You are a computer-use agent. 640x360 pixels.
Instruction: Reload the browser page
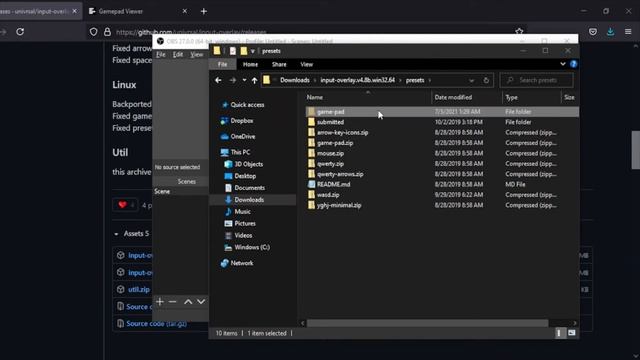[x=20, y=32]
